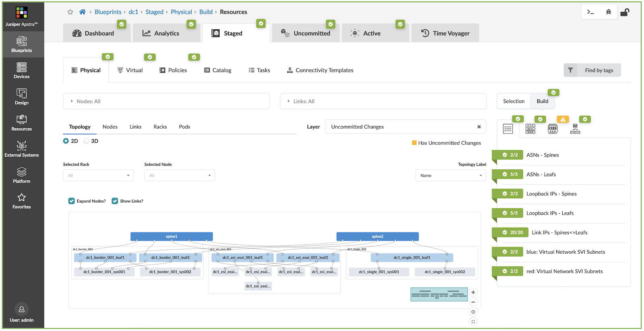Viewport: 644px width, 331px height.
Task: Toggle the Show Links checkbox
Action: (x=115, y=201)
